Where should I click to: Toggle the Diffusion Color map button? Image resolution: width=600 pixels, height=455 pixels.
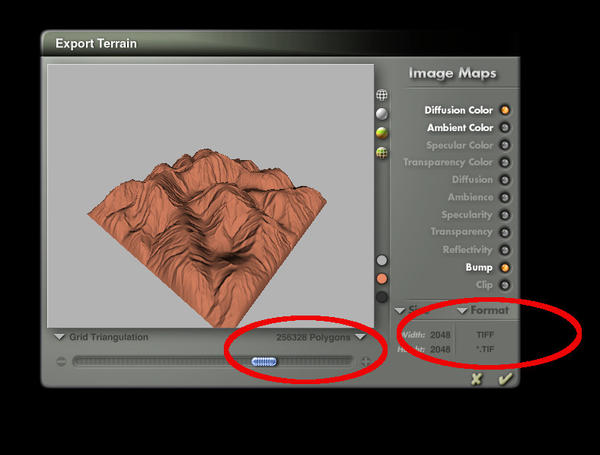pos(505,110)
